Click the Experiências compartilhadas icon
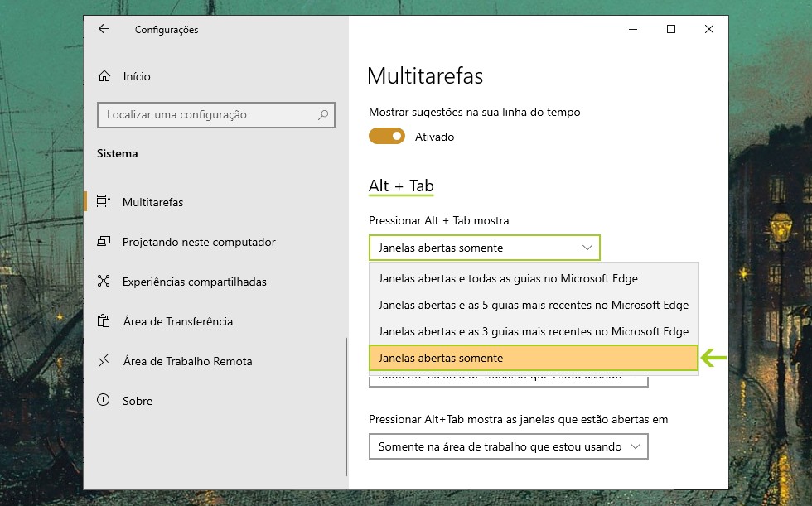Image resolution: width=812 pixels, height=506 pixels. (x=104, y=282)
